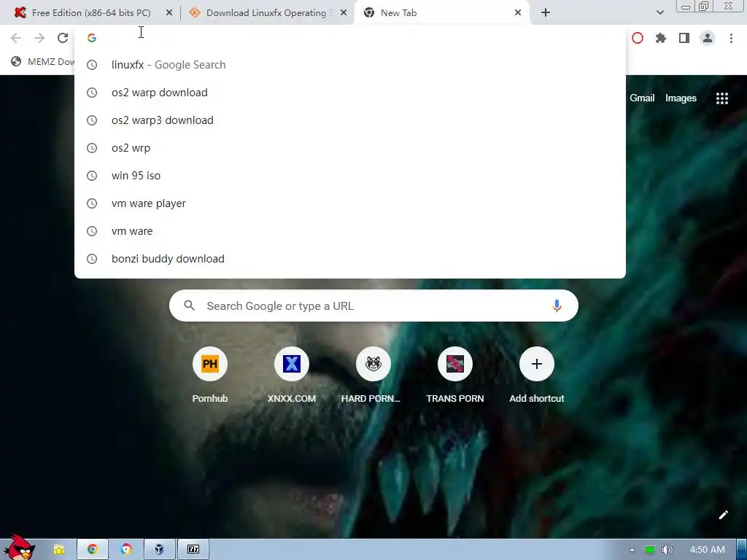The width and height of the screenshot is (747, 560).
Task: Open the file explorer taskbar icon
Action: coord(58,550)
